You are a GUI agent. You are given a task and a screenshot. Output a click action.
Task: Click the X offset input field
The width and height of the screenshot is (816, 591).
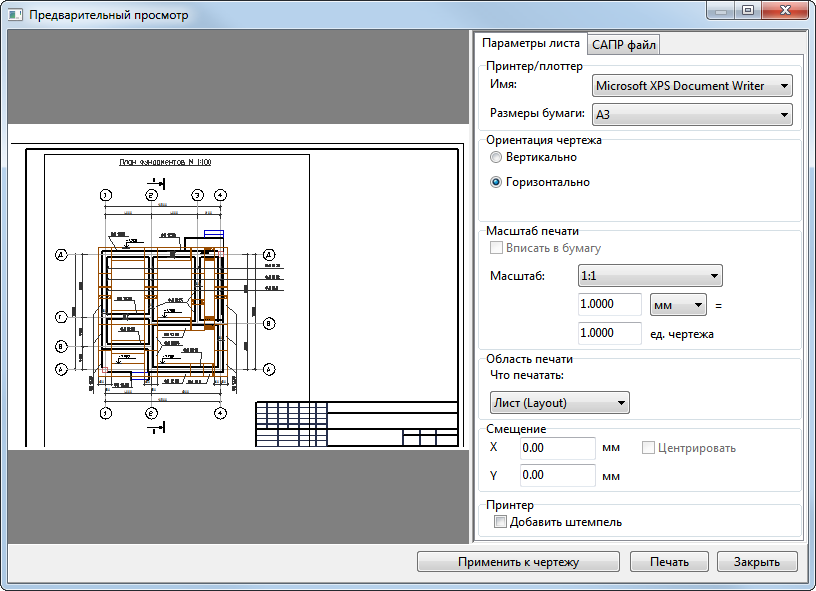557,448
